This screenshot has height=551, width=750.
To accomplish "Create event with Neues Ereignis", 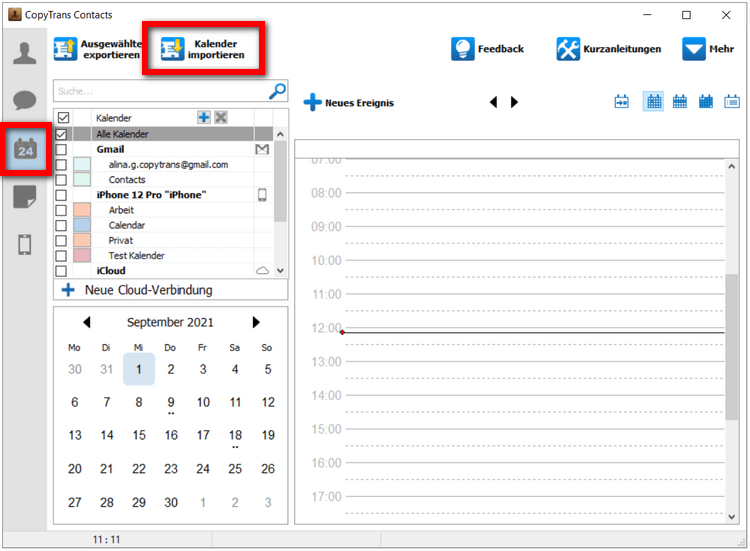I will point(349,102).
